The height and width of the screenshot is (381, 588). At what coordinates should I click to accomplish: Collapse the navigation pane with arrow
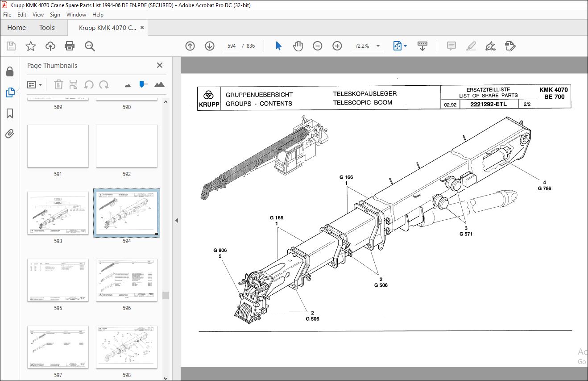click(x=176, y=220)
